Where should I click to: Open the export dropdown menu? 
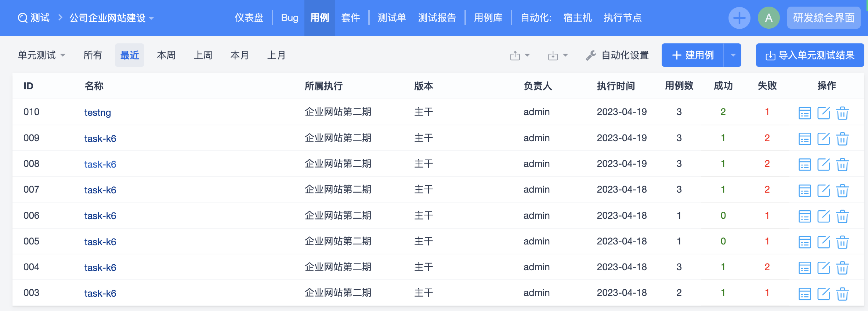520,56
